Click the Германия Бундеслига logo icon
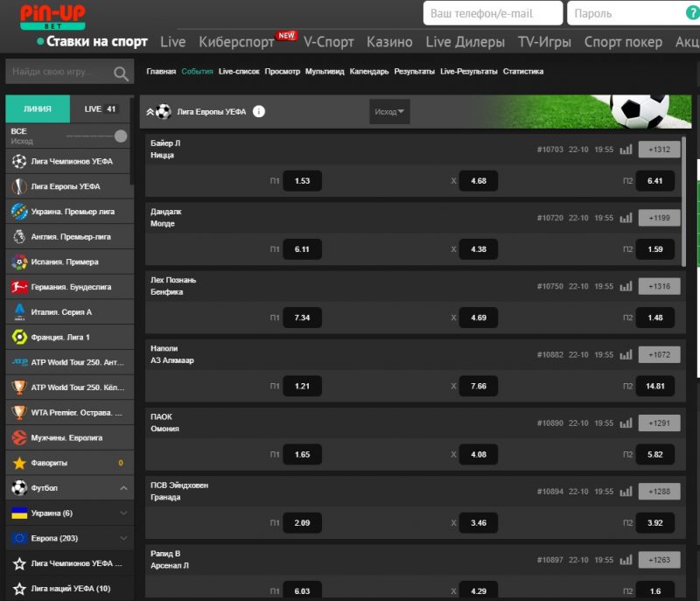The image size is (700, 601). tap(19, 286)
